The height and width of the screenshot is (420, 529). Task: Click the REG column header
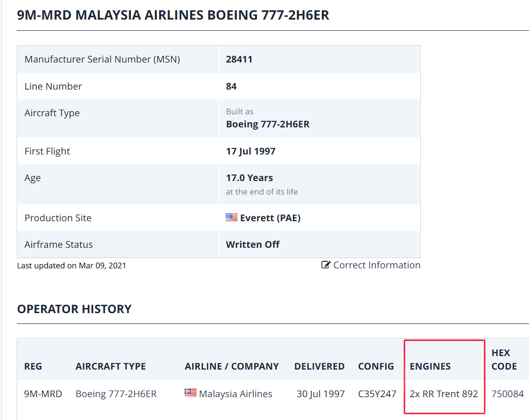coord(33,366)
